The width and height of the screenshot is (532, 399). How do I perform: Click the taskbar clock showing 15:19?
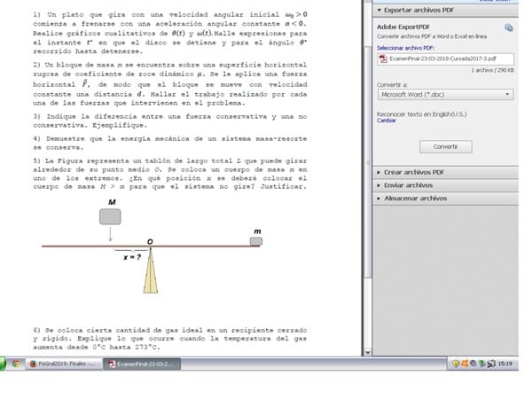click(x=505, y=364)
